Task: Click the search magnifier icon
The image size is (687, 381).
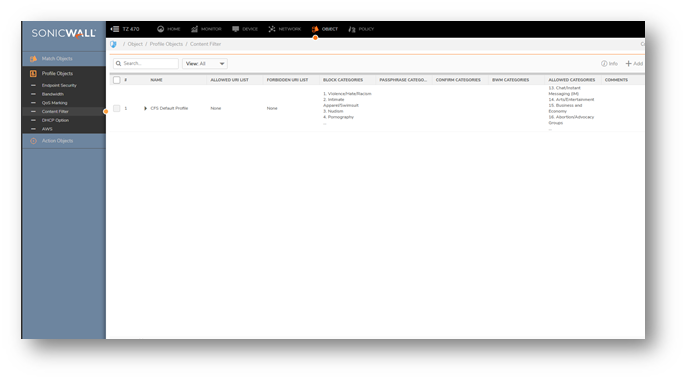Action: click(x=118, y=64)
